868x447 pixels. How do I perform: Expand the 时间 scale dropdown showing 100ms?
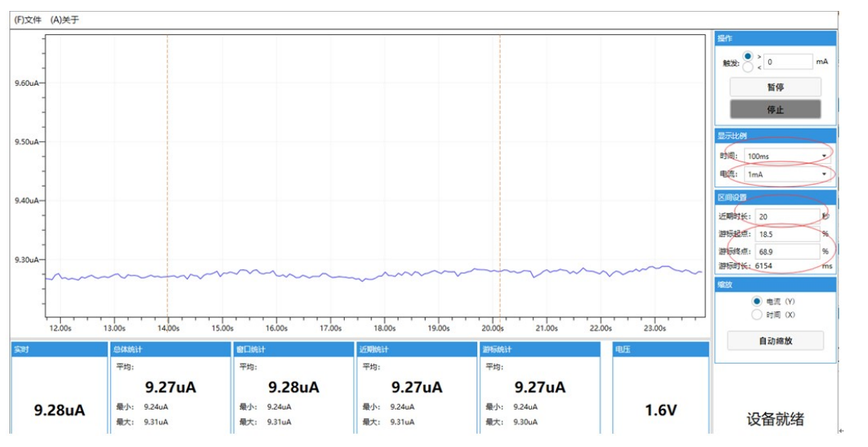coord(786,156)
